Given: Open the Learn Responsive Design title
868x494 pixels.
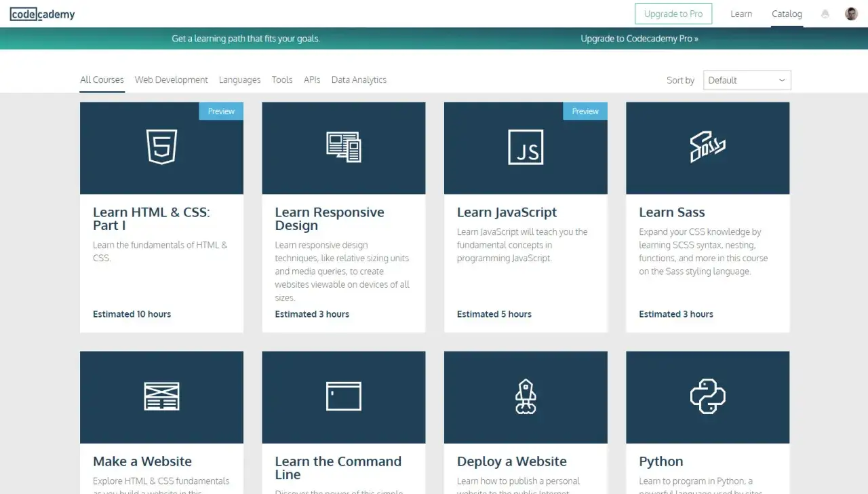Looking at the screenshot, I should (x=330, y=218).
